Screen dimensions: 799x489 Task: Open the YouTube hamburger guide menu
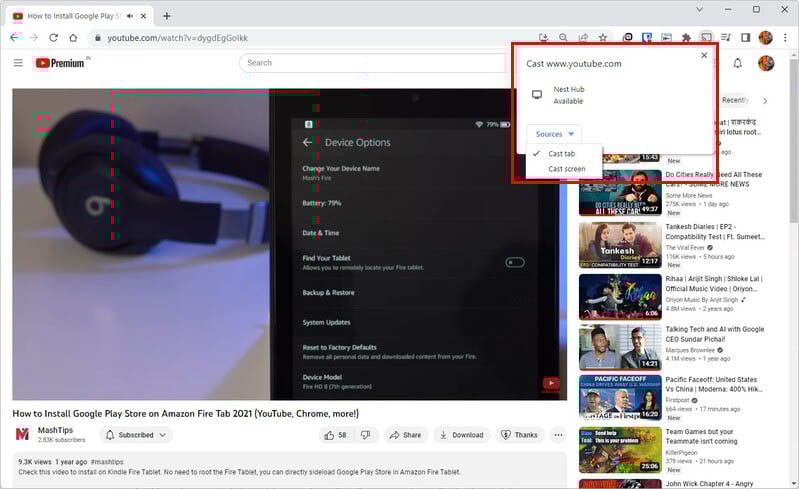coord(18,63)
